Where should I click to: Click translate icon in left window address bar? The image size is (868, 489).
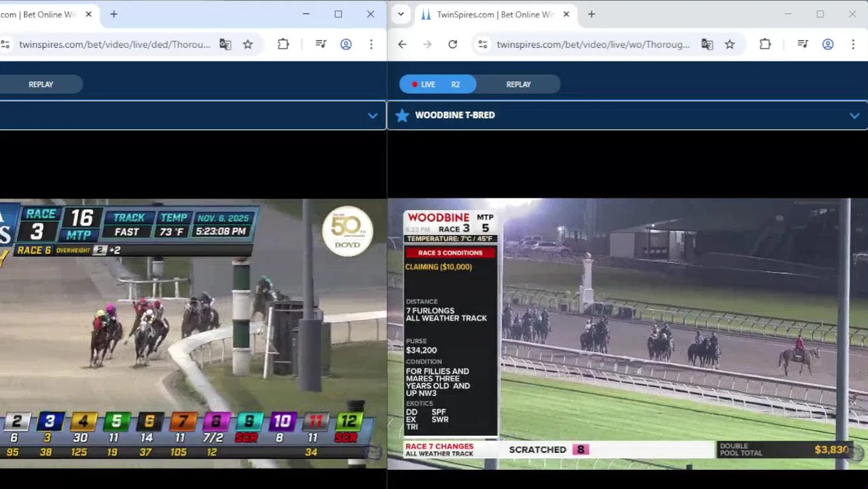[x=225, y=44]
